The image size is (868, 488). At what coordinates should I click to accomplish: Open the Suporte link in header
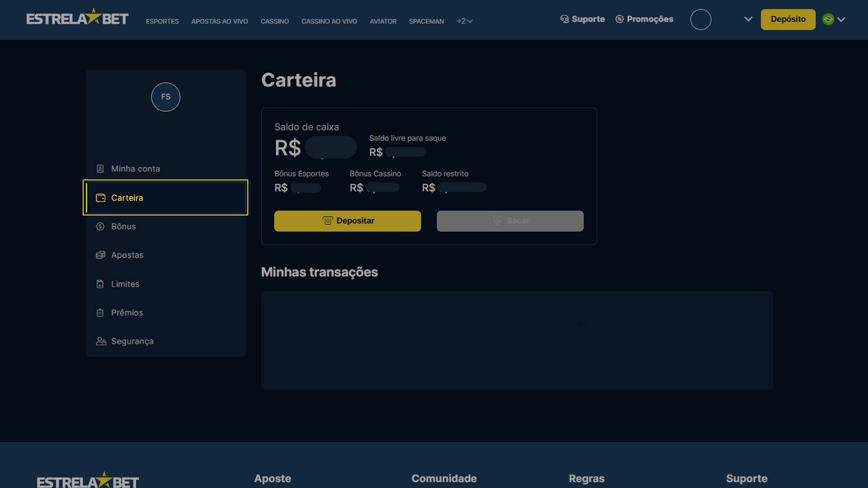point(582,19)
